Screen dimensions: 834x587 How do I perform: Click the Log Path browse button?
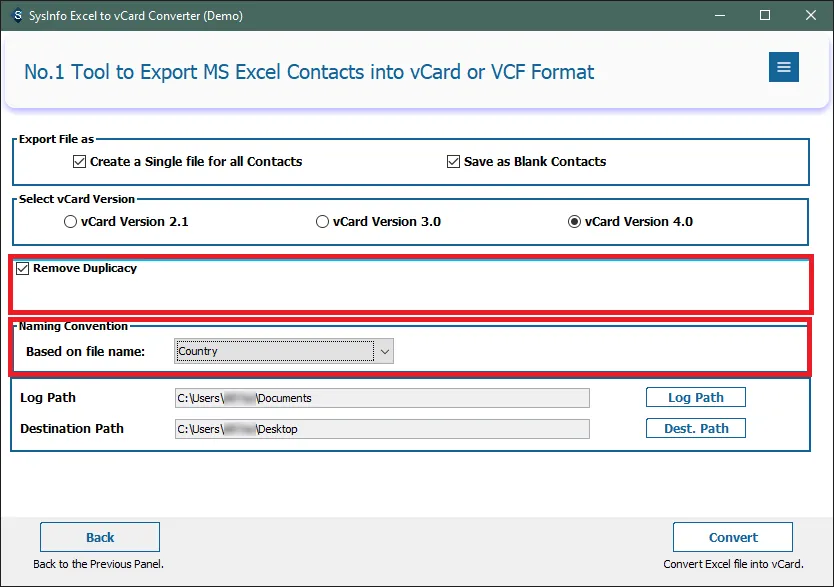coord(695,397)
